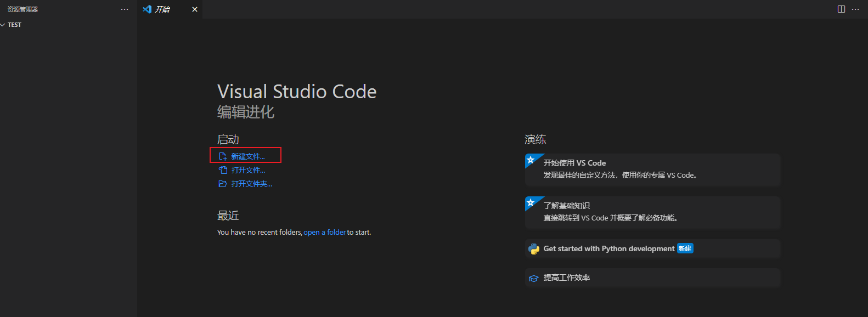Click the Visual Studio Code title text
This screenshot has width=868, height=317.
[297, 92]
